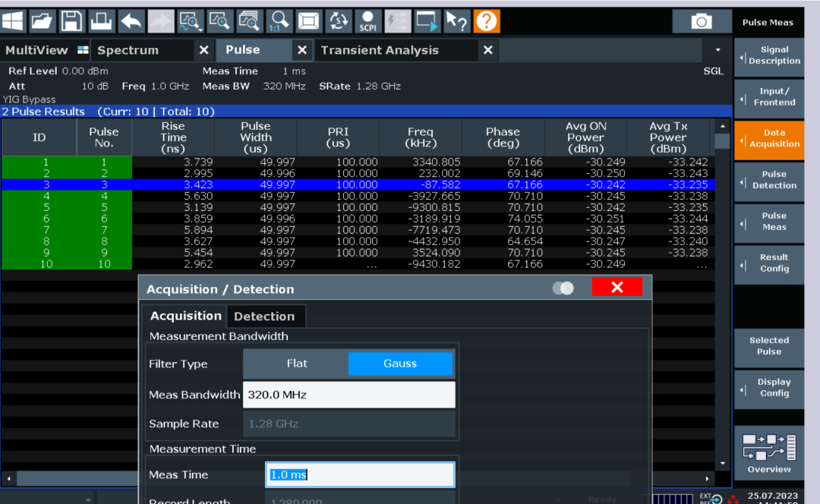This screenshot has width=820, height=504.
Task: Switch to the Spectrum channel tab
Action: 128,50
